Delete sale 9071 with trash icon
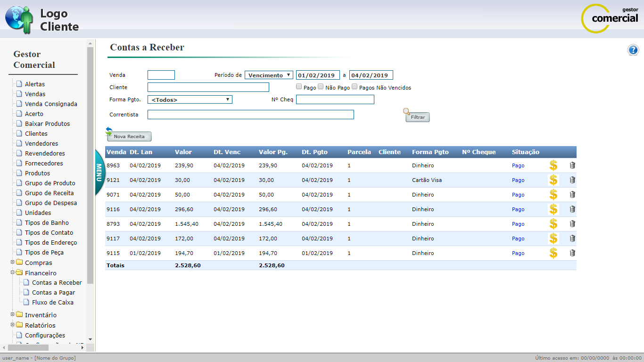Viewport: 644px width, 362px height. [572, 195]
